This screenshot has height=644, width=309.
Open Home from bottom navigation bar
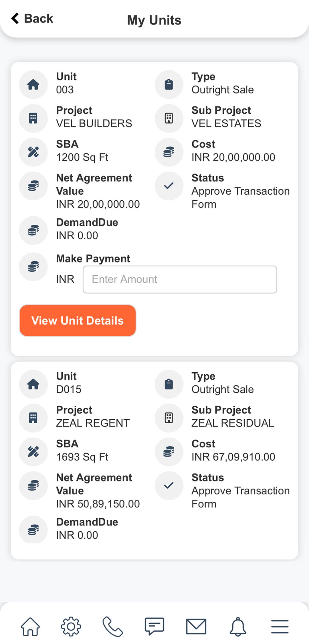30,627
